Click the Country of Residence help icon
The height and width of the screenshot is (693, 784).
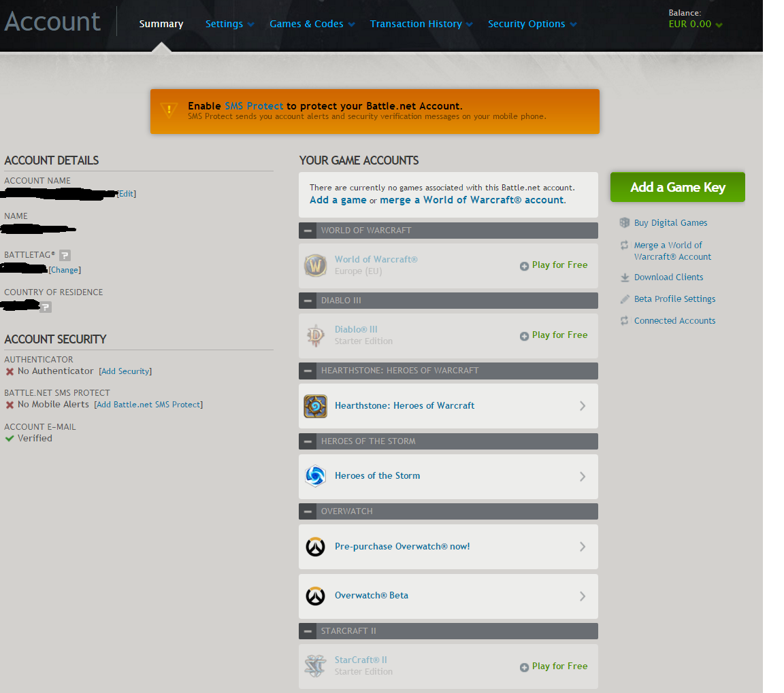pos(46,307)
